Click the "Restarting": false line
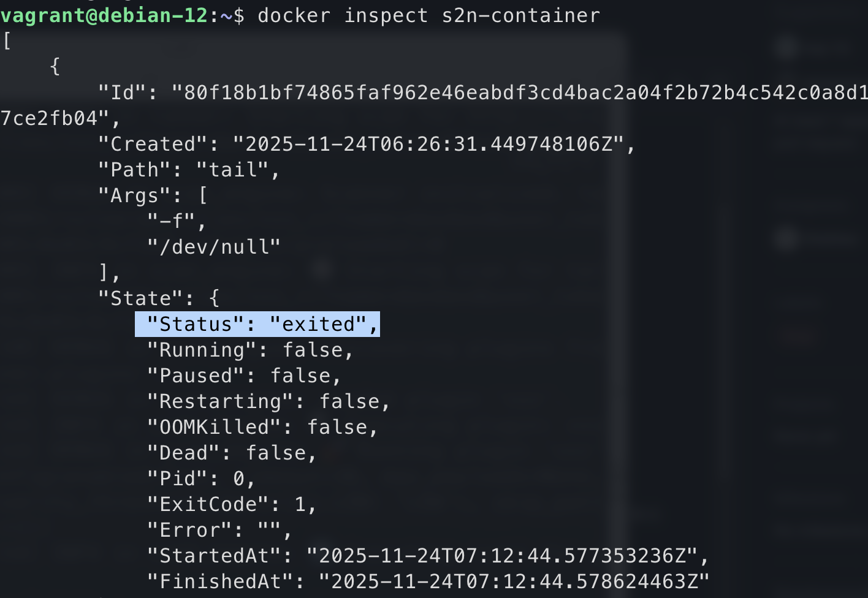This screenshot has height=598, width=868. (x=268, y=401)
